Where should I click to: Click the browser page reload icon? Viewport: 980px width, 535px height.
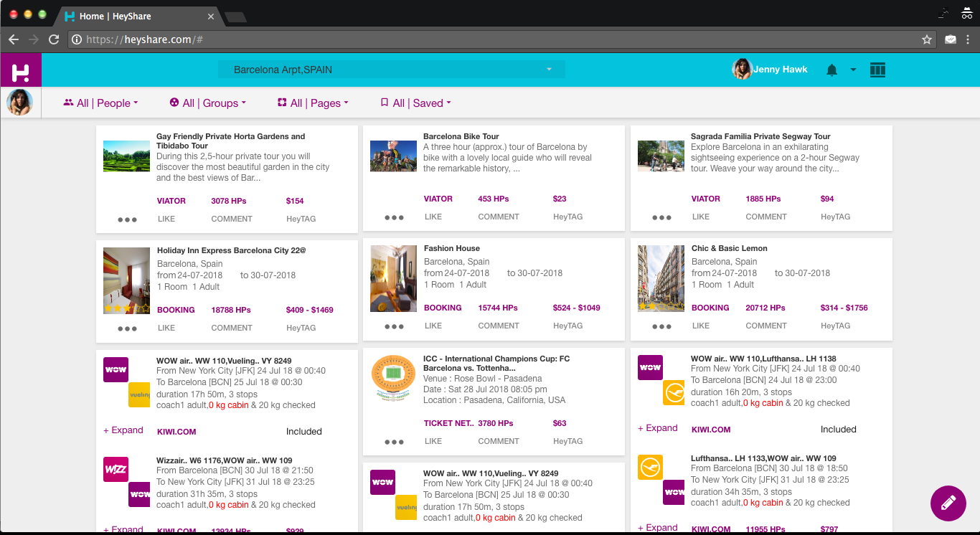53,39
